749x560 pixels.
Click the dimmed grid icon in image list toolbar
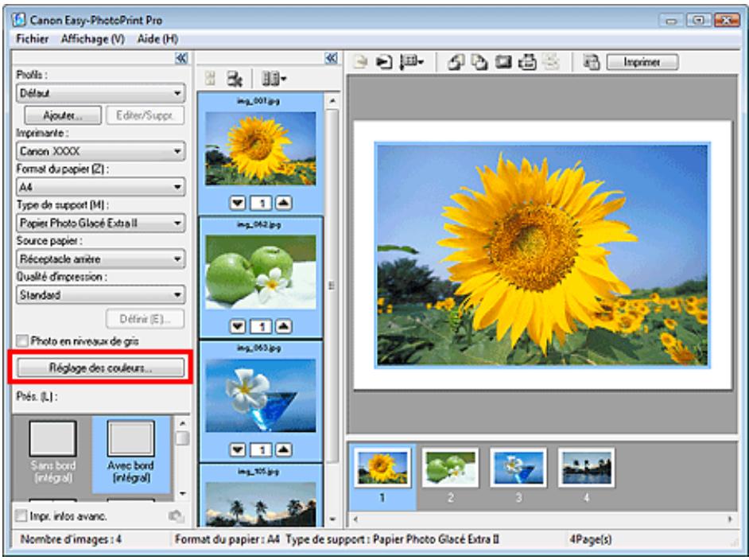pyautogui.click(x=210, y=79)
